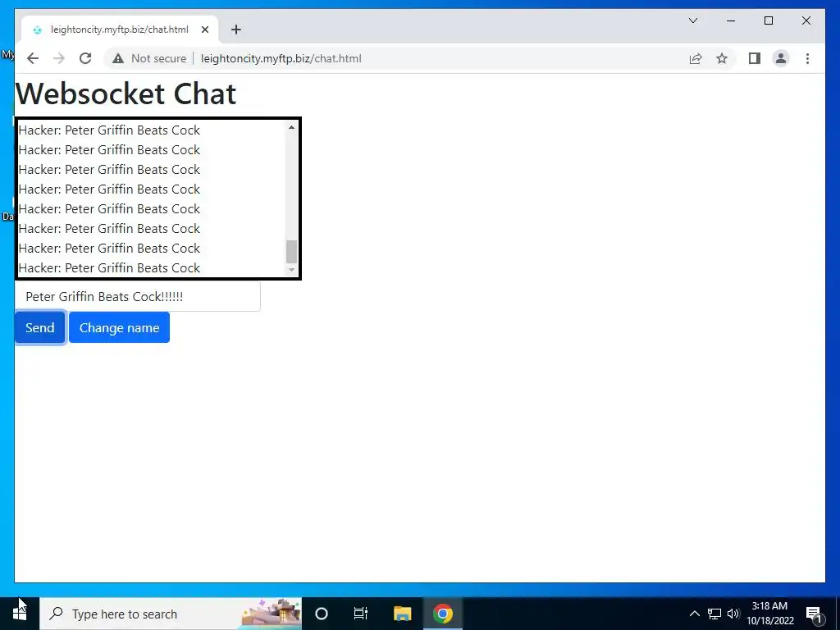Viewport: 840px width, 630px height.
Task: Go back using the browser back arrow
Action: [x=33, y=58]
